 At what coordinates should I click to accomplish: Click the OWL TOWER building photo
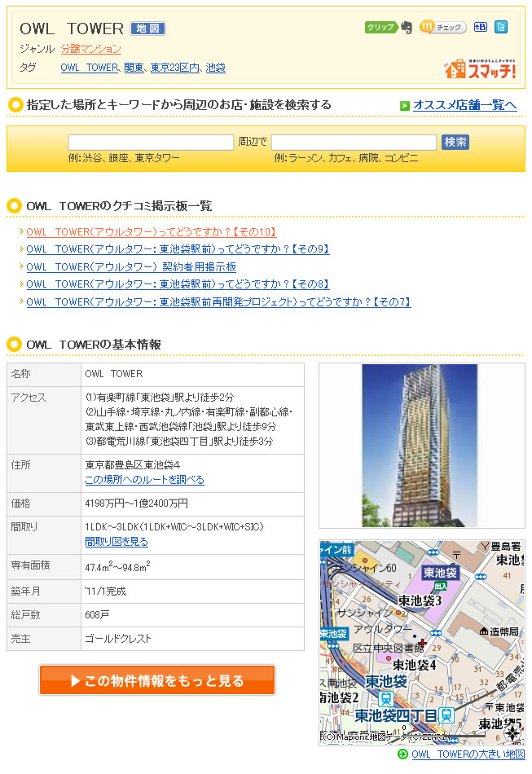421,446
